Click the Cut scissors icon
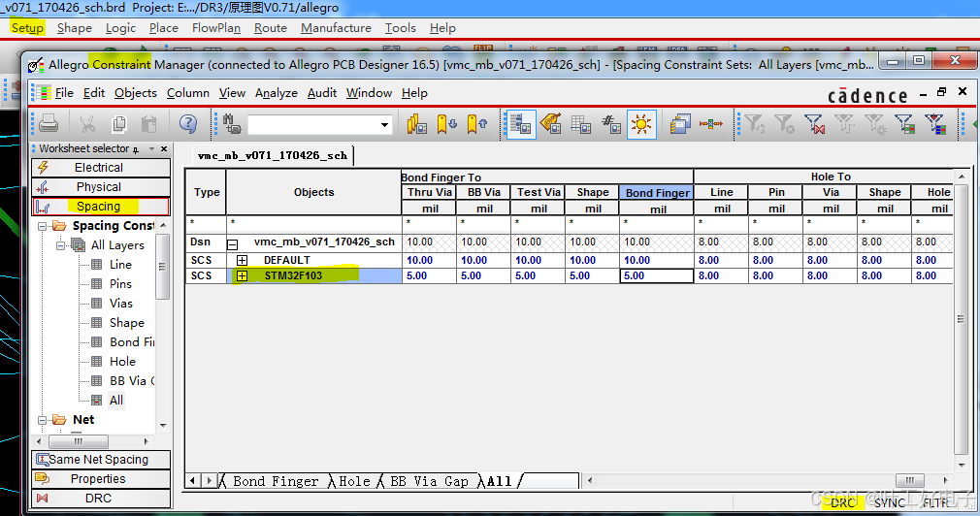 tap(87, 124)
